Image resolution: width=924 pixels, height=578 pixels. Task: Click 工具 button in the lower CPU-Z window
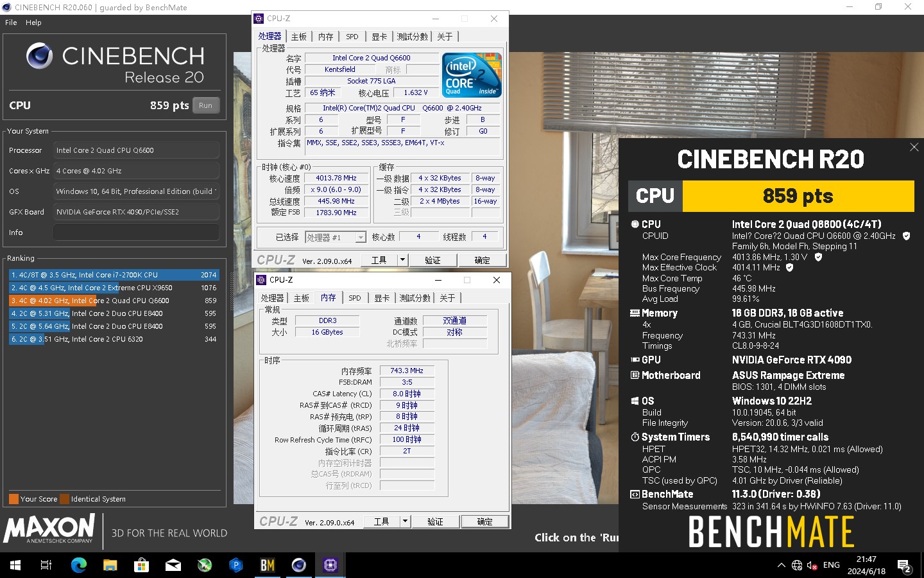(382, 521)
